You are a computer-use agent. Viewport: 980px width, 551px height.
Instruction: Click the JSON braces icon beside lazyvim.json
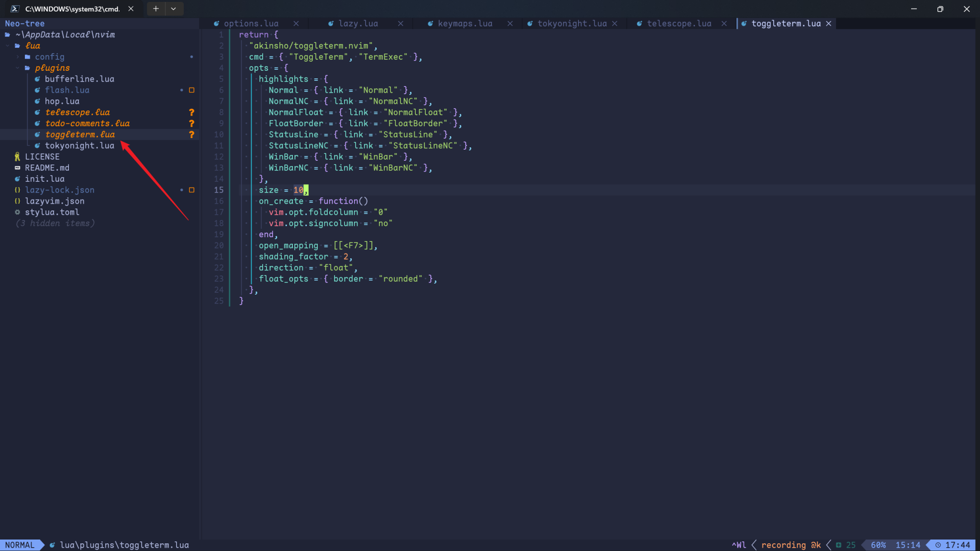pyautogui.click(x=17, y=201)
